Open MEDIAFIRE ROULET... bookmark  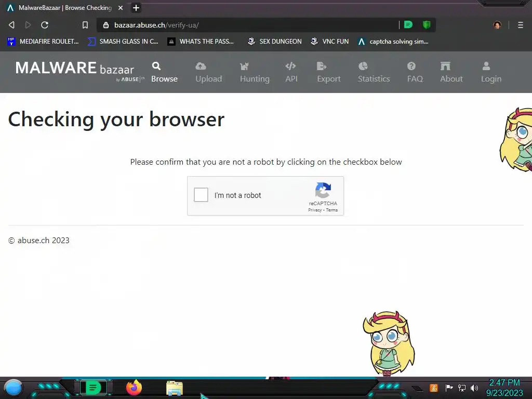tap(43, 42)
